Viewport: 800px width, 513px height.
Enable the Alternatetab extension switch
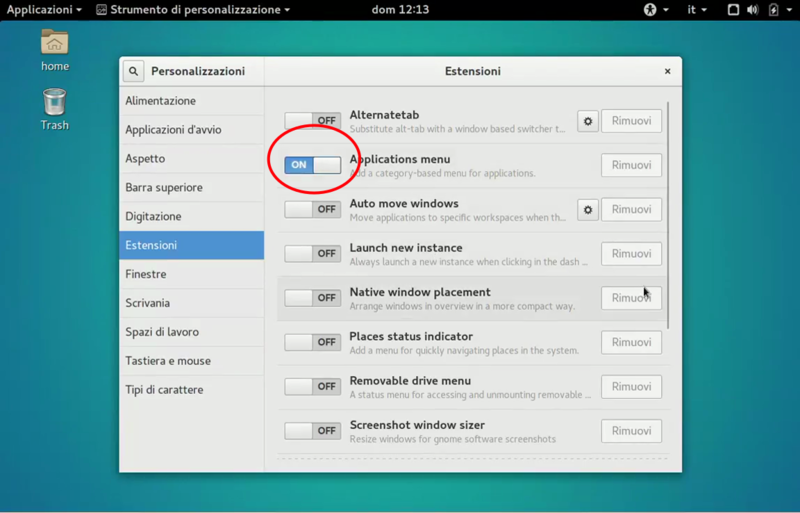[x=312, y=121]
